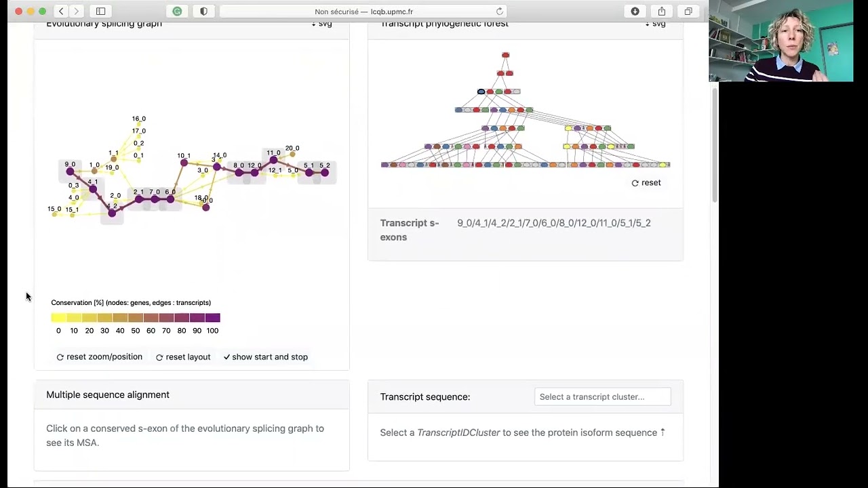Go forward with Safari's forward arrow
The width and height of the screenshot is (868, 488).
[76, 12]
